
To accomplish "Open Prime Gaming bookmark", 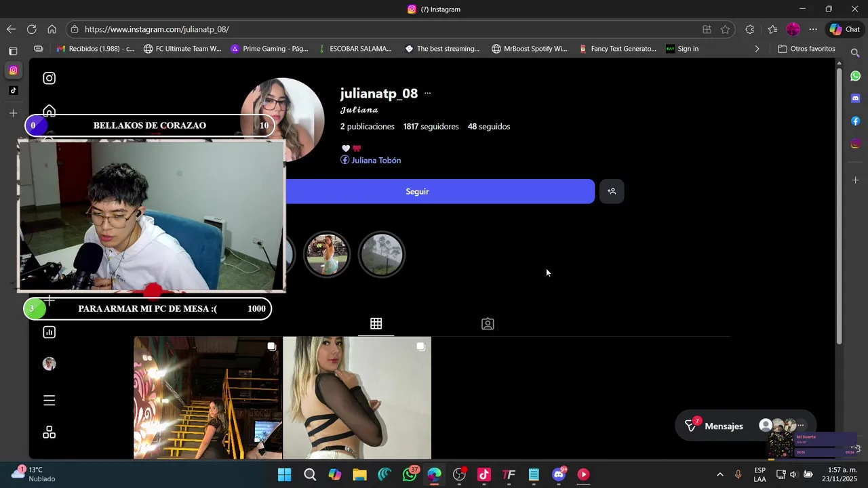I will tap(269, 49).
